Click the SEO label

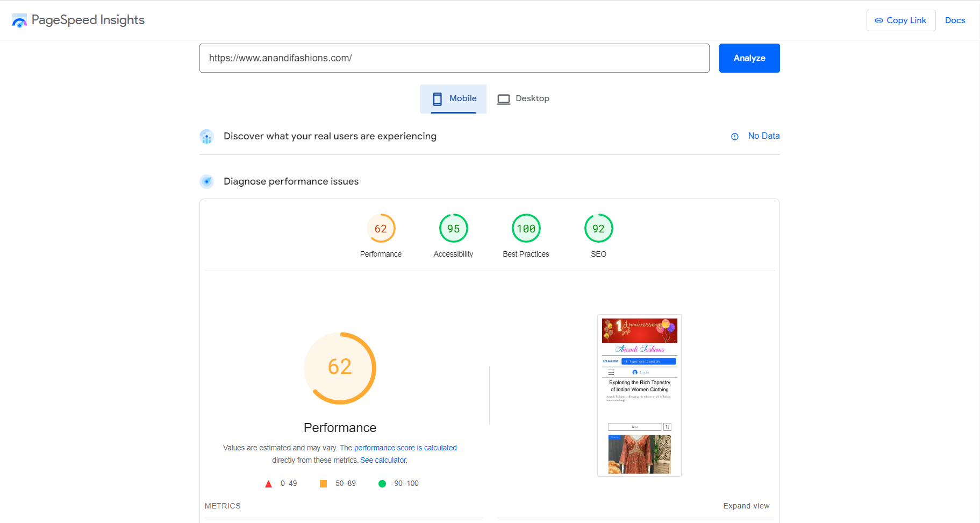pyautogui.click(x=598, y=254)
